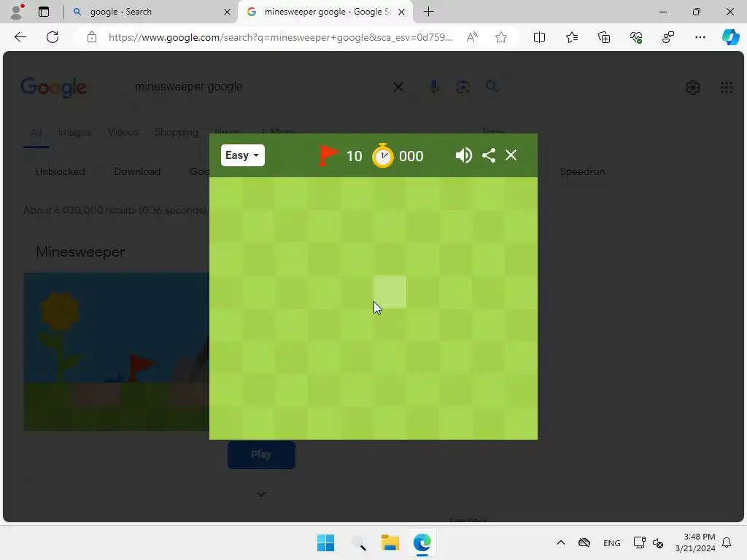Switch to the Videos tab
Viewport: 747px width, 560px height.
click(123, 133)
